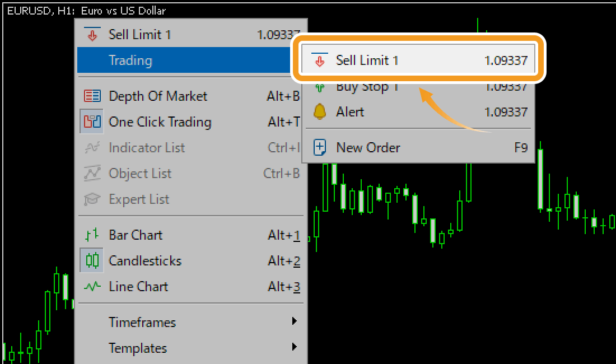The height and width of the screenshot is (364, 616).
Task: Click New Order to open order window
Action: (x=368, y=147)
